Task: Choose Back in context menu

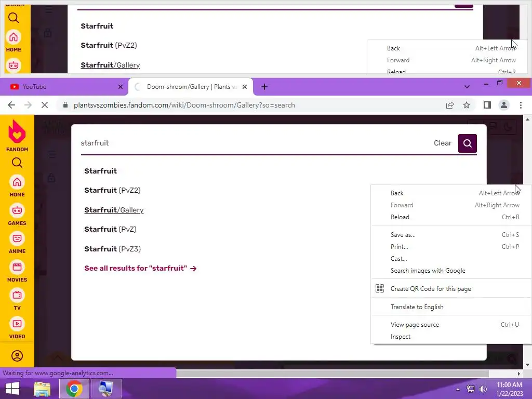Action: (451, 193)
